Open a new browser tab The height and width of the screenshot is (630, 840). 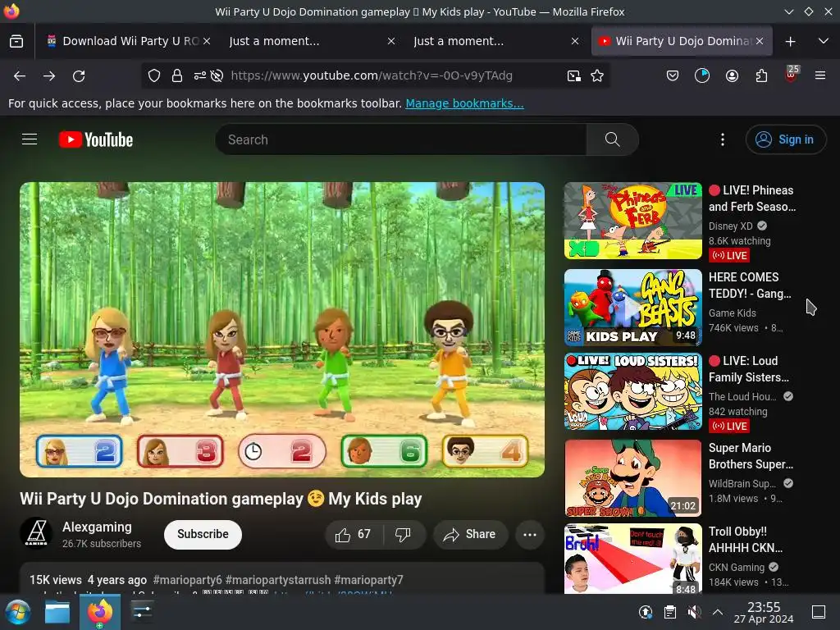point(790,41)
